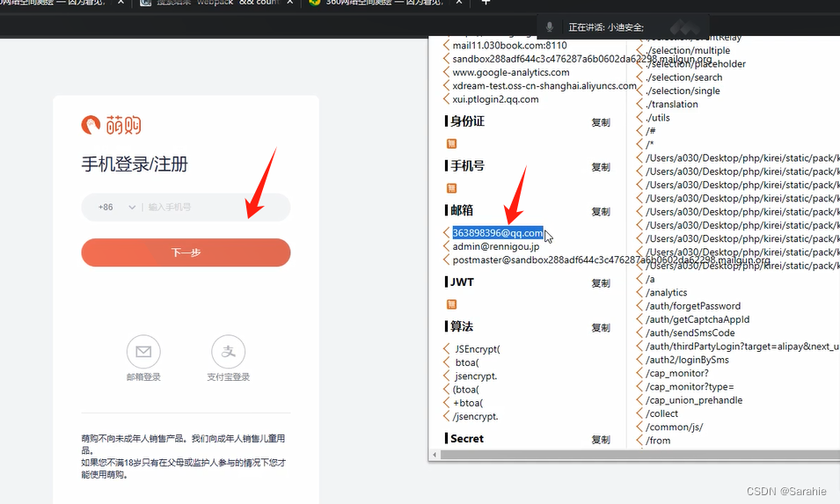Click the /cap_union_prehandle path
The width and height of the screenshot is (840, 504).
(x=694, y=400)
